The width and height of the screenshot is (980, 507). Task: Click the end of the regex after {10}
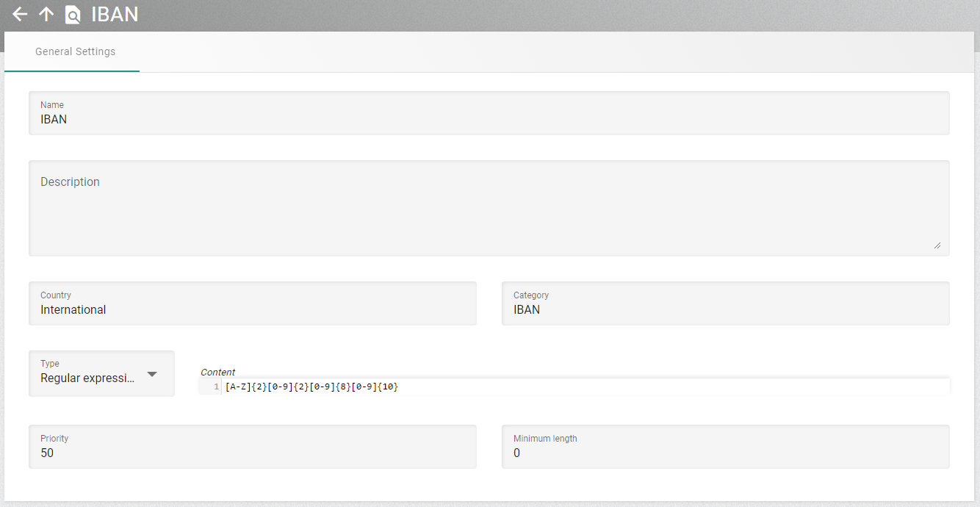[x=399, y=386]
